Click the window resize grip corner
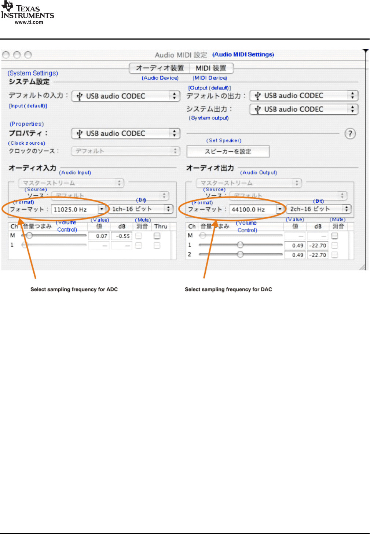The image size is (392, 534). coord(362,267)
